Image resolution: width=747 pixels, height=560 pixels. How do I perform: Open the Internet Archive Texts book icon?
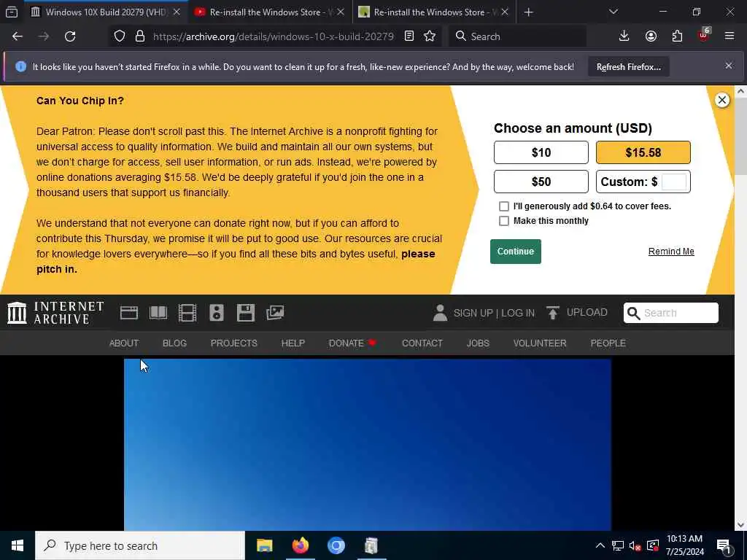click(x=158, y=313)
